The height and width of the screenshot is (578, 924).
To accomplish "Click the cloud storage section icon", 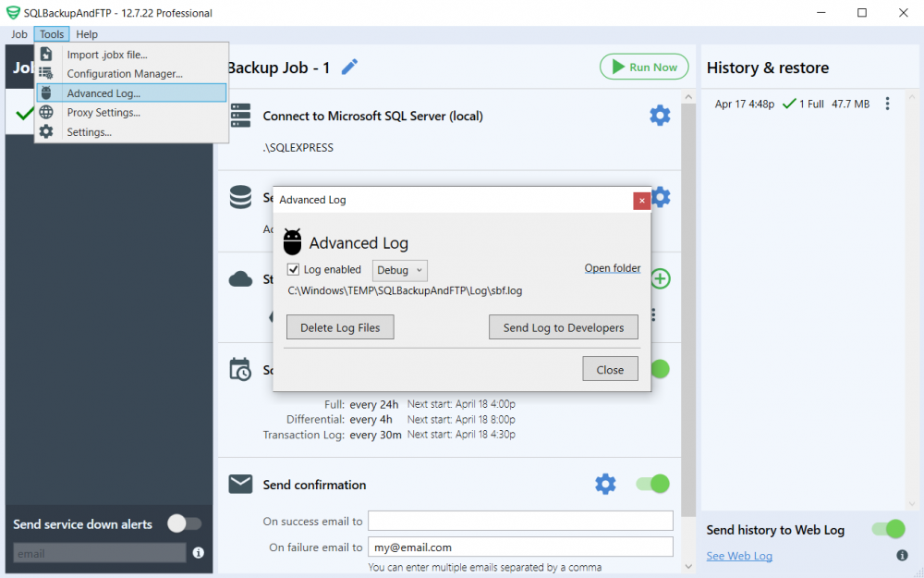I will tap(240, 278).
